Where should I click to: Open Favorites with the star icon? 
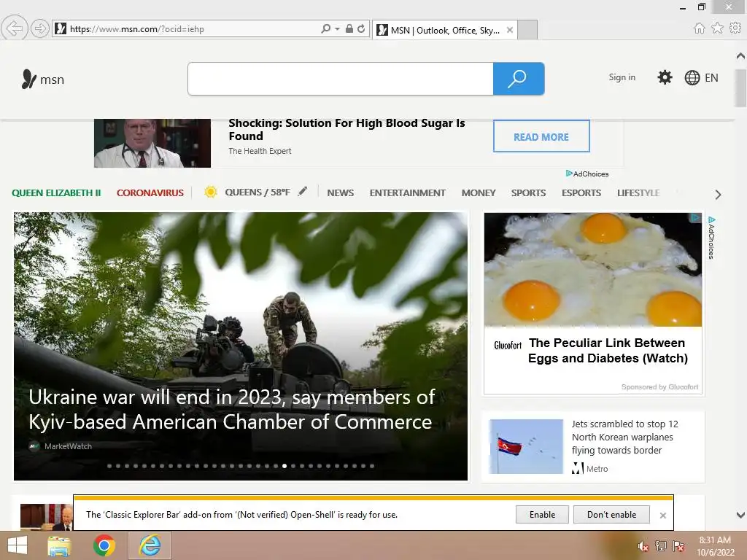(717, 28)
